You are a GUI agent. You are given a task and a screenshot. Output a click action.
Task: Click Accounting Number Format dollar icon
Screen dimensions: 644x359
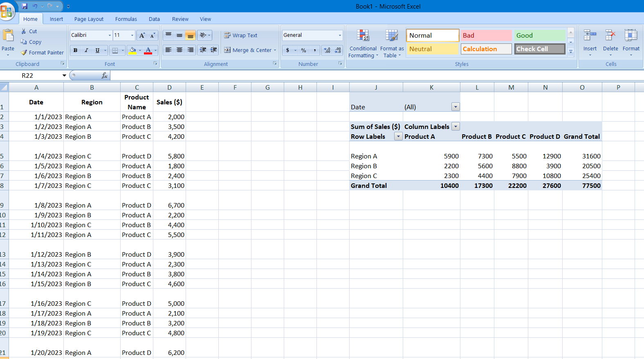pyautogui.click(x=288, y=50)
